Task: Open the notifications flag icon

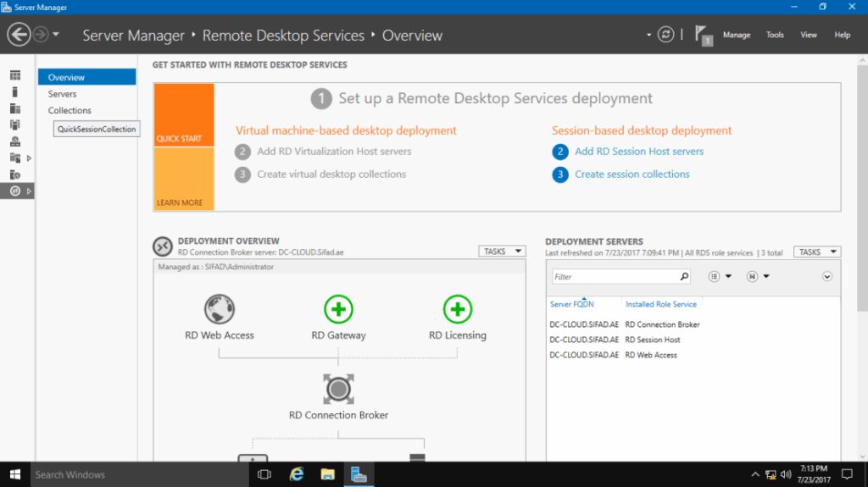Action: [x=703, y=35]
